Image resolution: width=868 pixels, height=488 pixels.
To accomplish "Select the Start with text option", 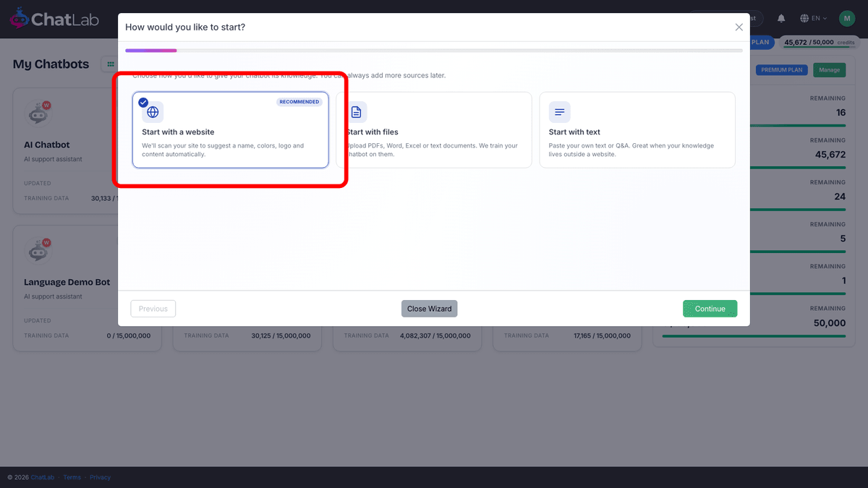I will 637,130.
